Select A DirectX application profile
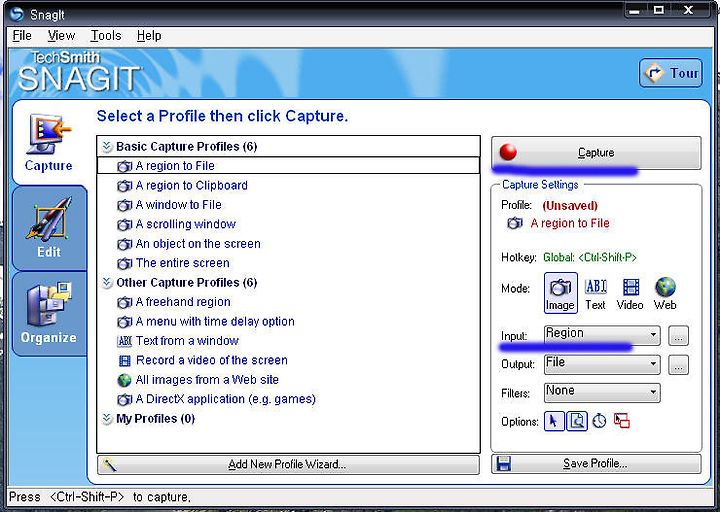 [225, 399]
